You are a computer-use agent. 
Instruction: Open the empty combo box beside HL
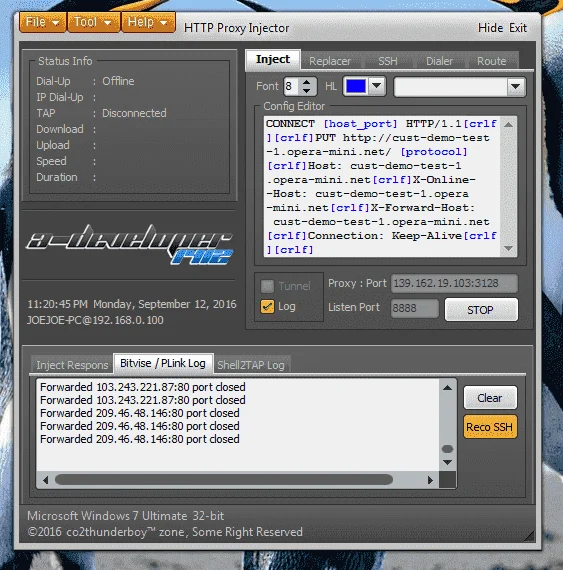coord(459,87)
